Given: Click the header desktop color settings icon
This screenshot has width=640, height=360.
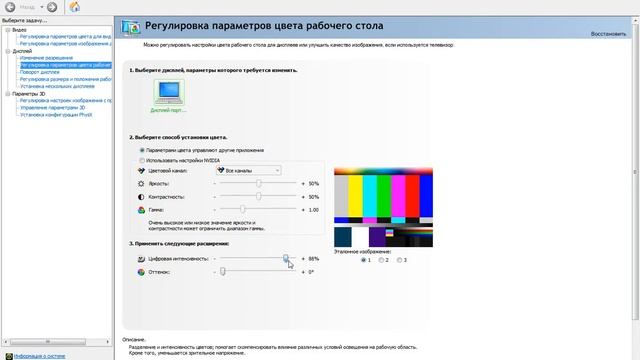Looking at the screenshot, I should pyautogui.click(x=131, y=27).
